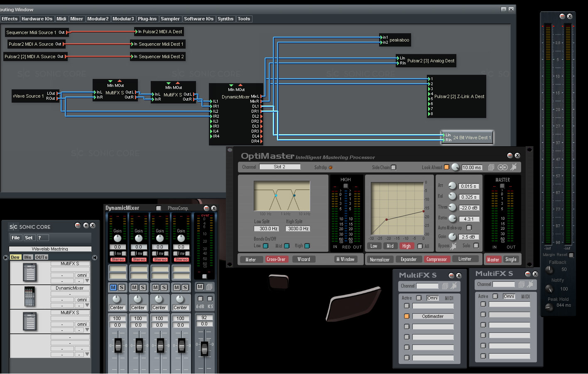Toggle the Side Chain checkbox in OptiMaster
The height and width of the screenshot is (374, 588).
394,167
